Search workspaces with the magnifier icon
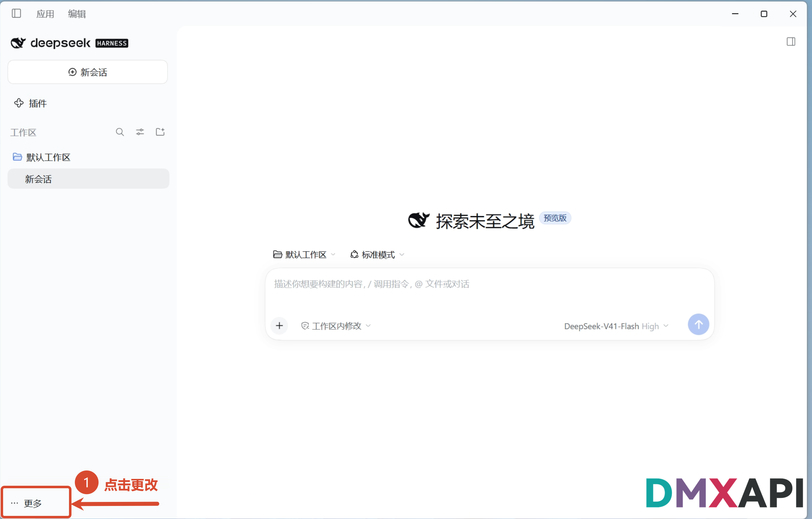Viewport: 812px width, 519px height. (120, 132)
